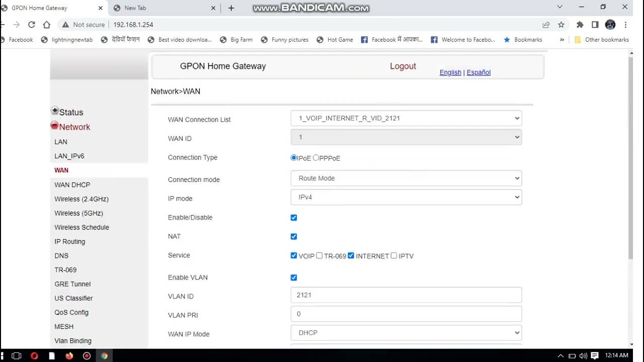
Task: Open the volume control in tray
Action: pyautogui.click(x=583, y=356)
